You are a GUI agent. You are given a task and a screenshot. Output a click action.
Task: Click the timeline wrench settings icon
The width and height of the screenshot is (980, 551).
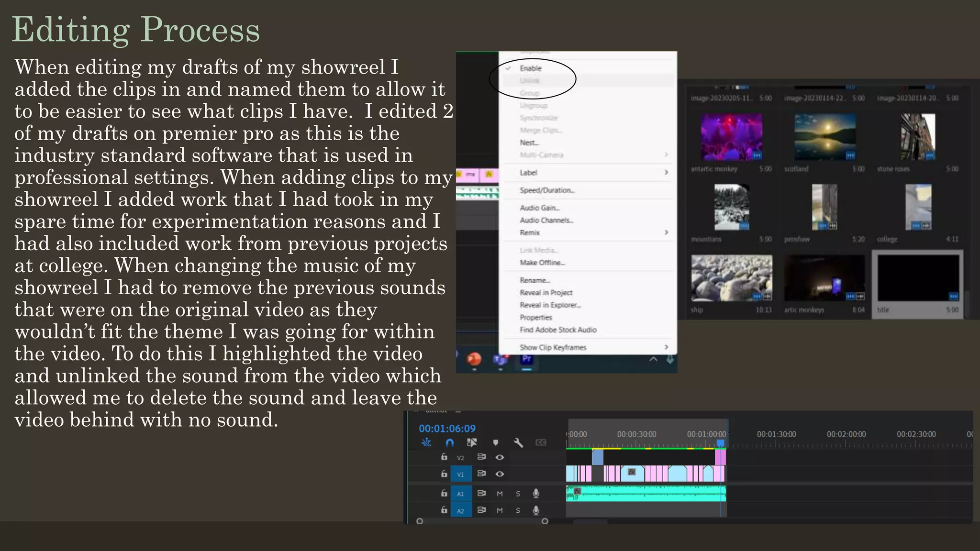[x=518, y=442]
